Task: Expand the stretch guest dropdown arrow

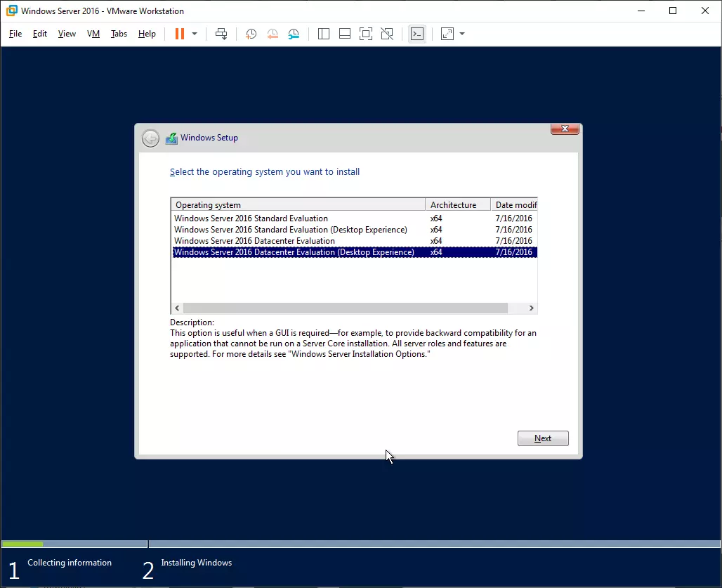Action: [462, 34]
